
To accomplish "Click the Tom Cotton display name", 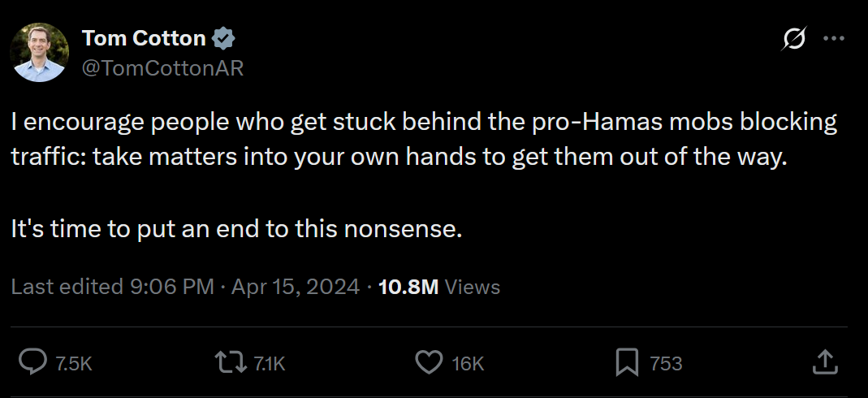I will click(x=144, y=37).
